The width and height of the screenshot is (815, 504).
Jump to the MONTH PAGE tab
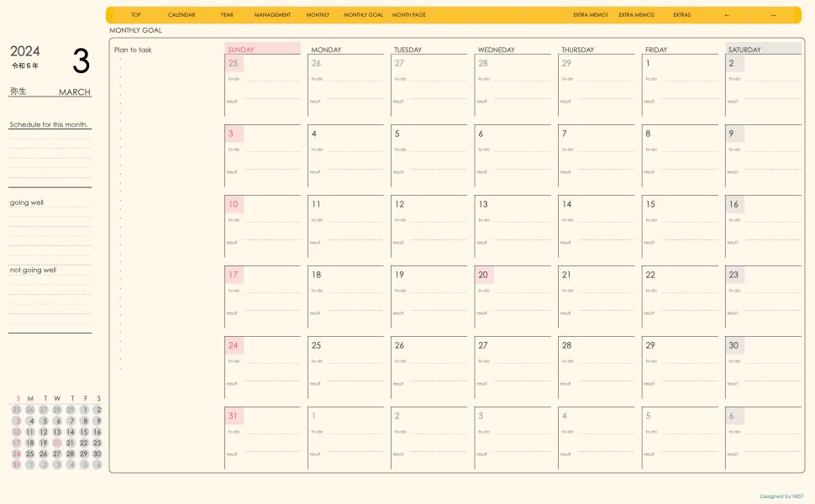(x=409, y=15)
